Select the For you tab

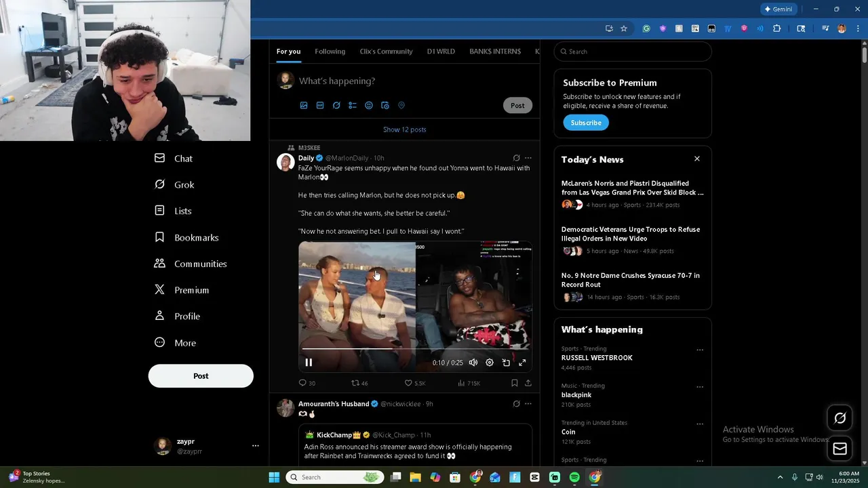288,52
